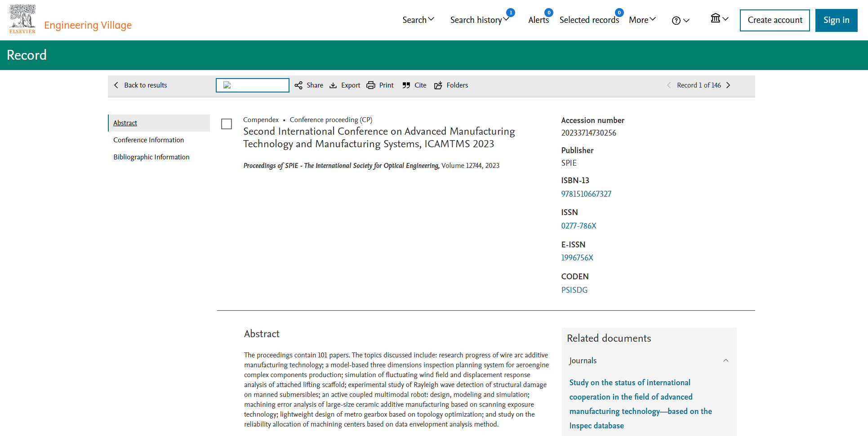Jump to Conference Information section
Image resolution: width=868 pixels, height=436 pixels.
pos(148,140)
